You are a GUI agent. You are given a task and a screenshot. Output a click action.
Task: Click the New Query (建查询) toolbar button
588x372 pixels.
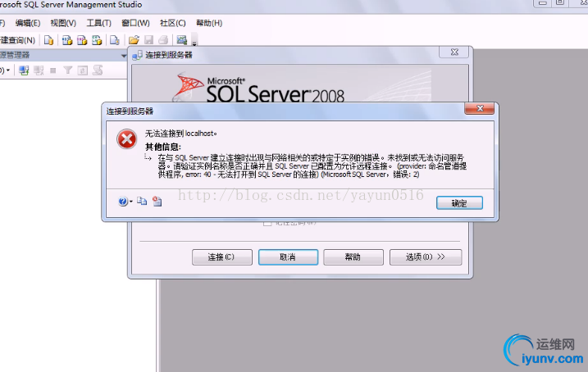click(17, 40)
